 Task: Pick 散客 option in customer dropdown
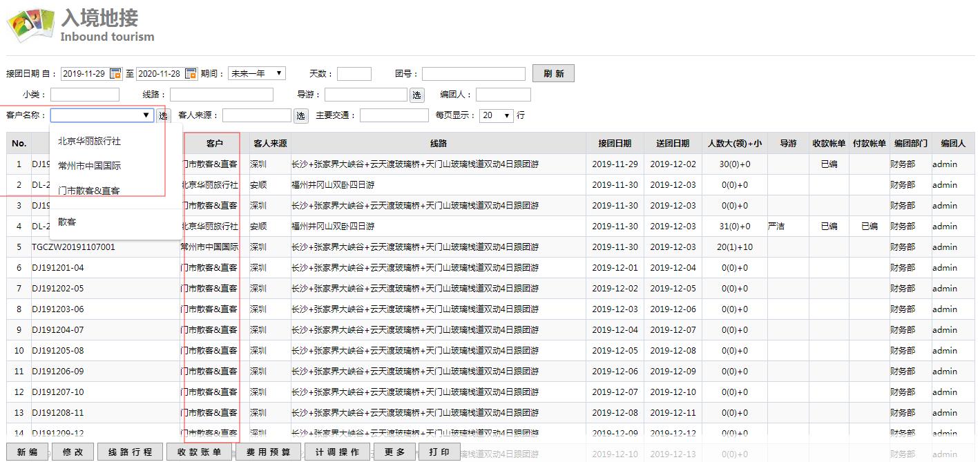coord(67,222)
